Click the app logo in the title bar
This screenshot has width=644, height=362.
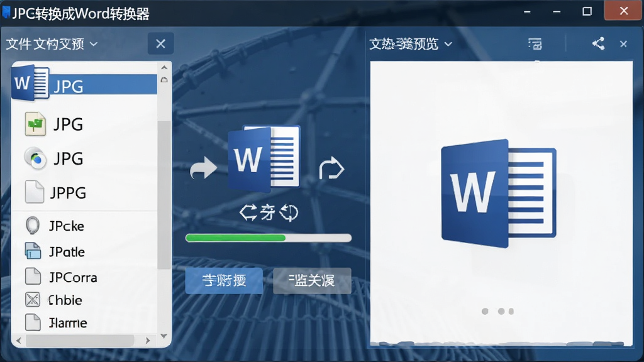(x=6, y=13)
